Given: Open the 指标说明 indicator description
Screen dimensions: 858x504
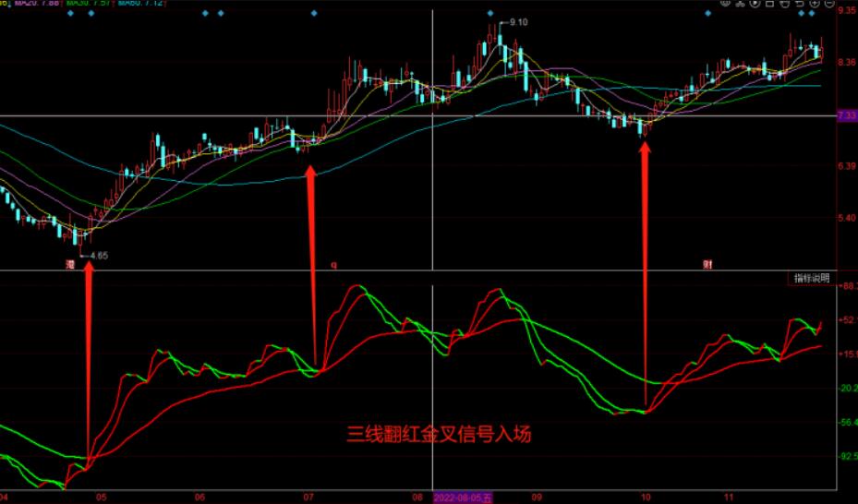Looking at the screenshot, I should [812, 278].
